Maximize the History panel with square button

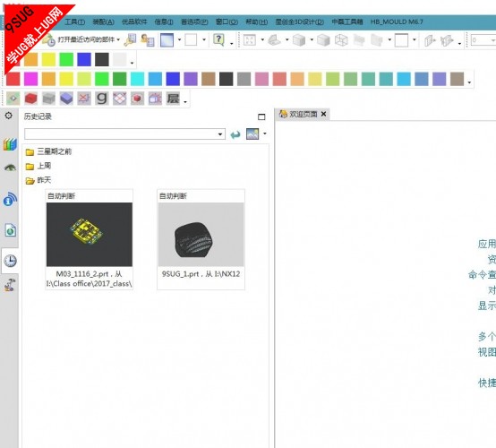[261, 116]
